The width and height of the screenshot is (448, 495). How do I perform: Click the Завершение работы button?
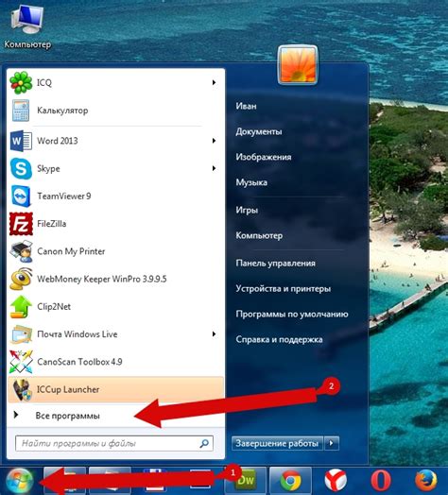pos(277,443)
